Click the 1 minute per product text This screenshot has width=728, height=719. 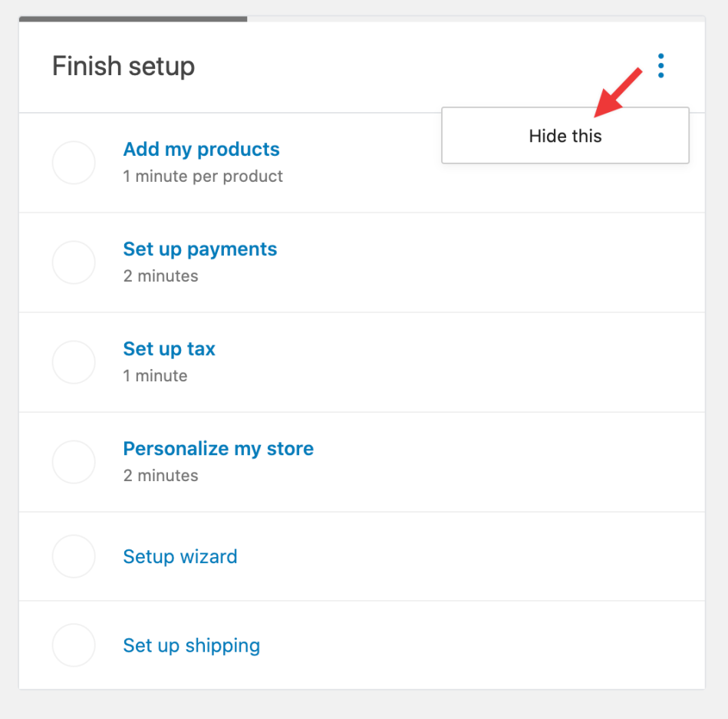203,176
